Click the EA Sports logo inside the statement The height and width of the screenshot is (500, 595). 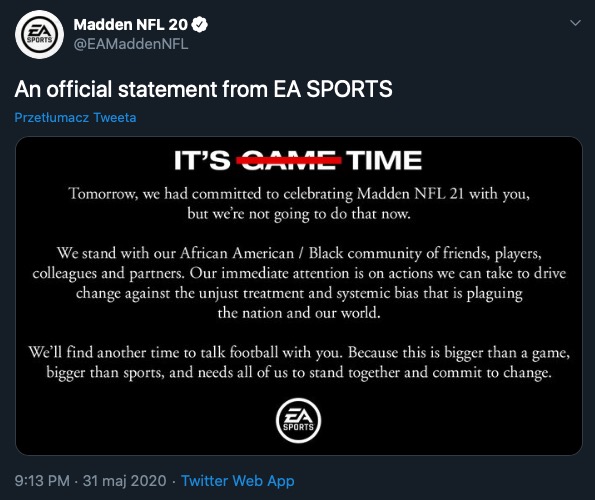point(298,420)
